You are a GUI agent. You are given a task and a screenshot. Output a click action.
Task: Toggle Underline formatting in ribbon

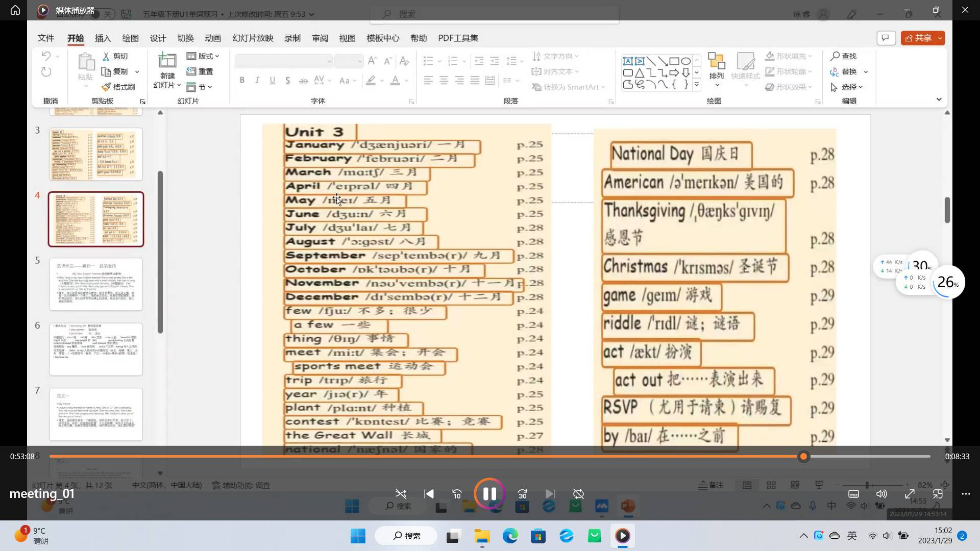click(x=273, y=80)
